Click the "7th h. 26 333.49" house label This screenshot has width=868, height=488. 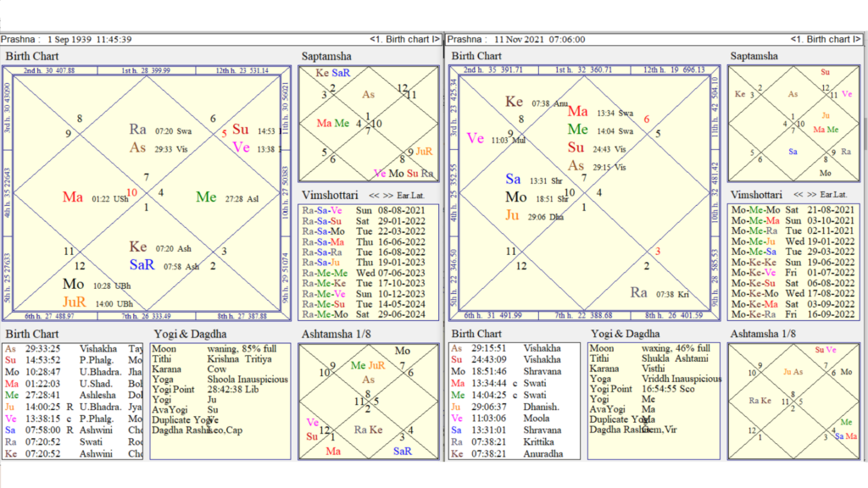(146, 317)
